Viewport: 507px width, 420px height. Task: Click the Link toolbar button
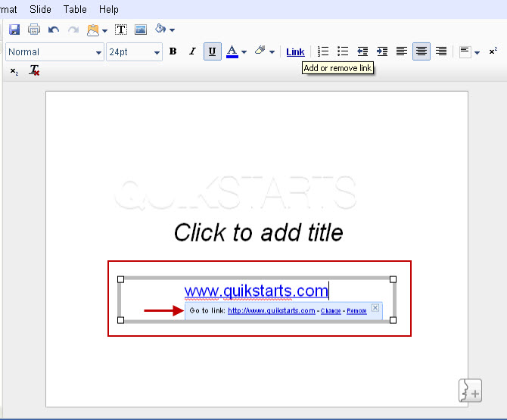coord(295,52)
